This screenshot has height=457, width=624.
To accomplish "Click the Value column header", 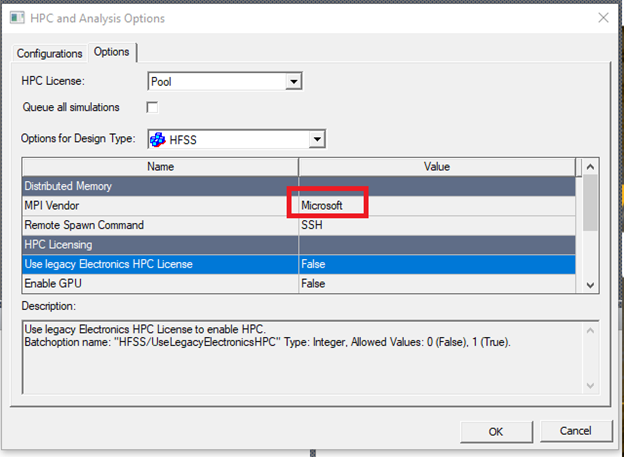I will (437, 167).
